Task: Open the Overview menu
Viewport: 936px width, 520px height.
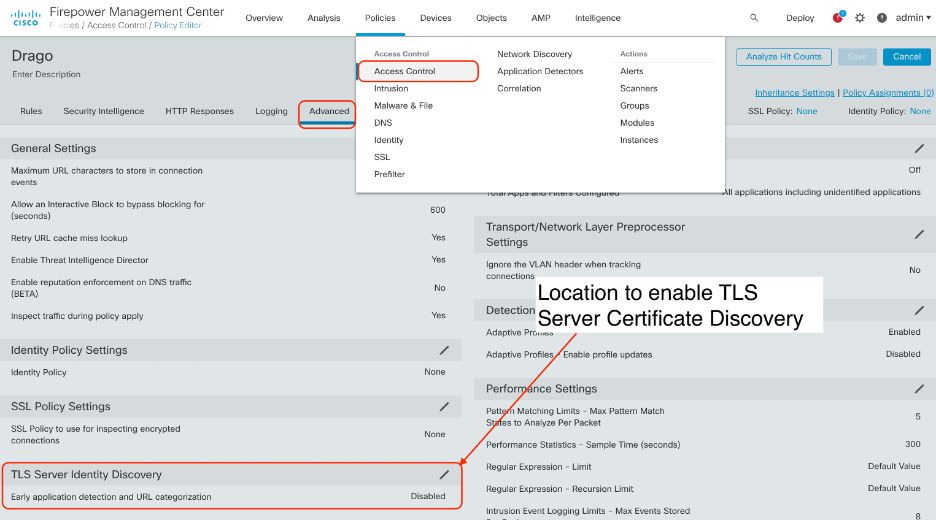Action: pyautogui.click(x=264, y=18)
